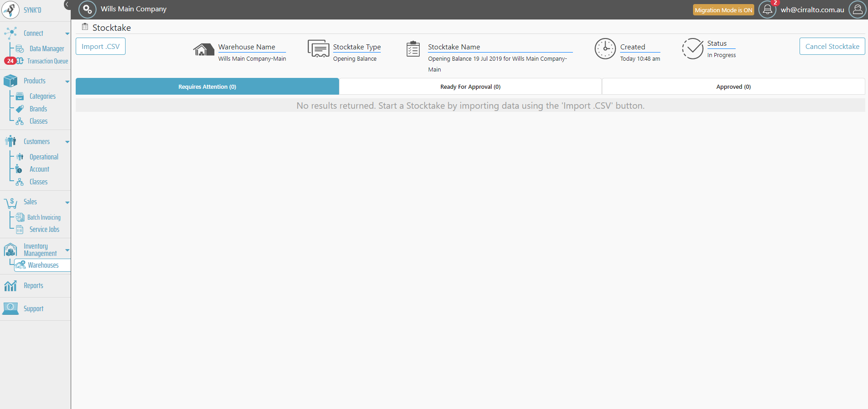Click the Categories icon under Products

pos(20,96)
